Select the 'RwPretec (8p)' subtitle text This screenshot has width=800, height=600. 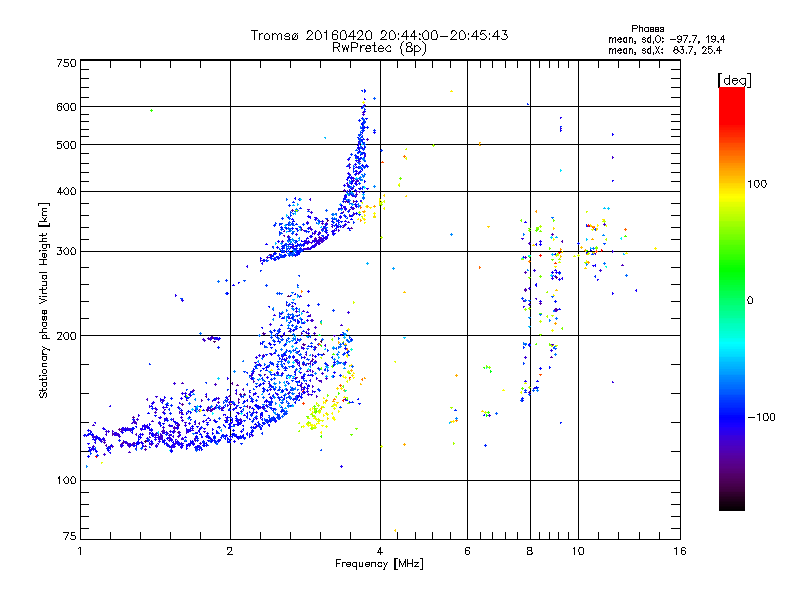pos(379,48)
